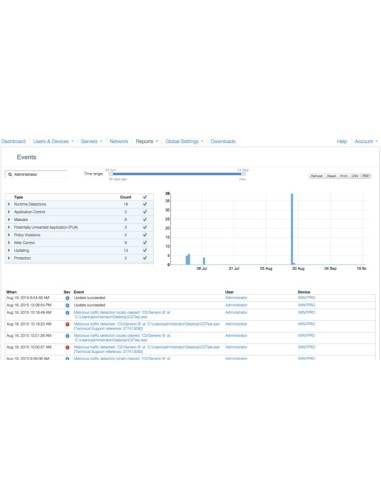Open the Users & Devices dropdown menu
Image resolution: width=381 pixels, height=492 pixels.
tap(53, 141)
